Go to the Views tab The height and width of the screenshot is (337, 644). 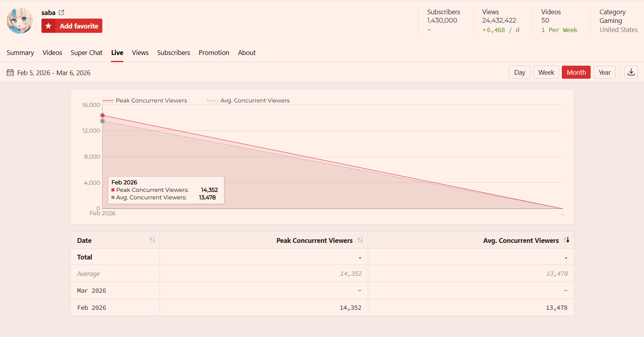(140, 53)
